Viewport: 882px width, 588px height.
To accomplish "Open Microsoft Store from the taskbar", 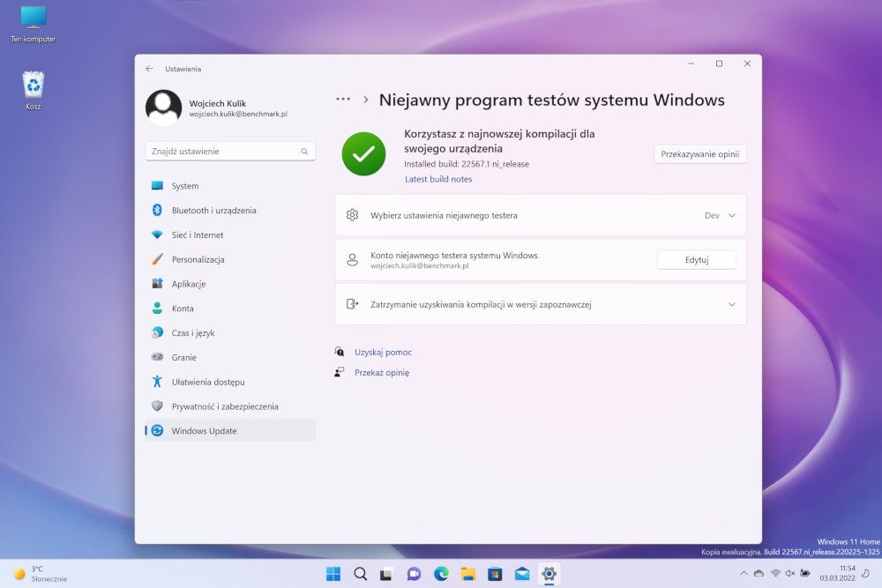I will (x=495, y=574).
